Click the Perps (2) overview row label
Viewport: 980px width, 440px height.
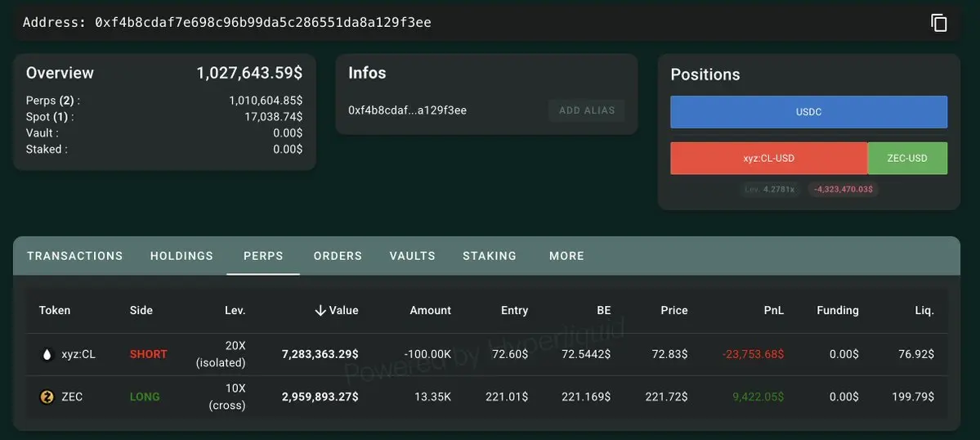pyautogui.click(x=53, y=101)
